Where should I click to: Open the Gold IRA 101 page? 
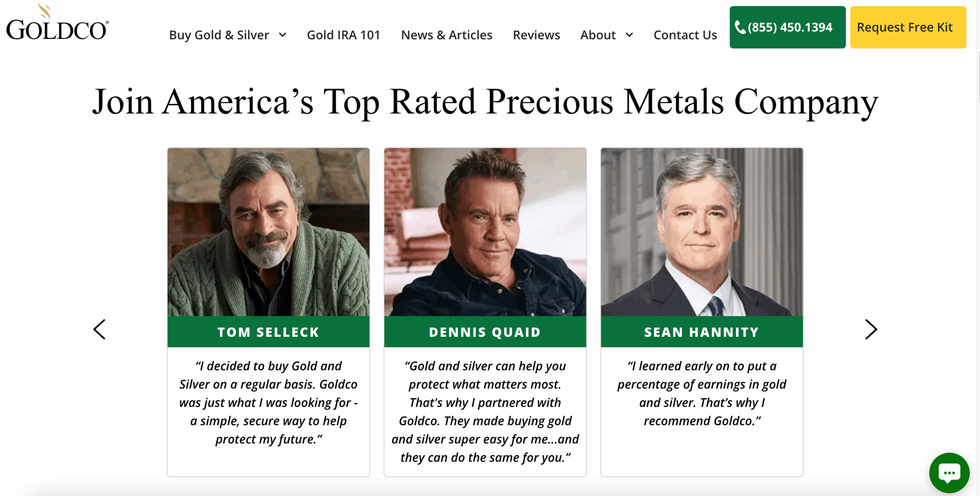343,35
